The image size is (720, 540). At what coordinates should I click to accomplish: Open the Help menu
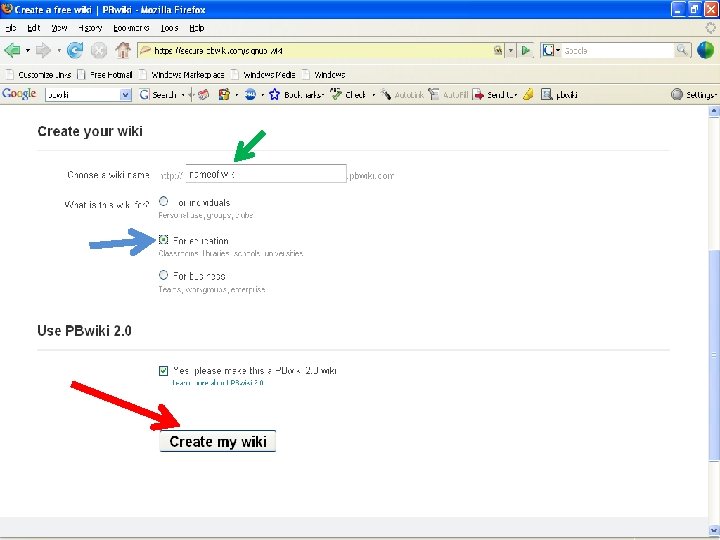(197, 28)
